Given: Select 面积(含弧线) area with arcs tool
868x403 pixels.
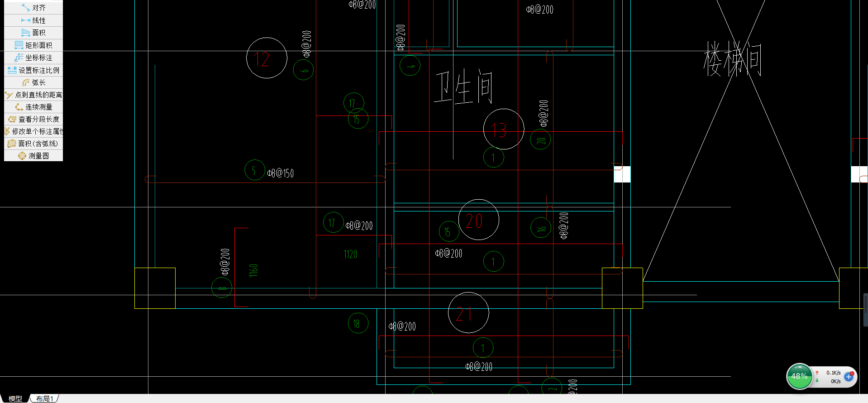Looking at the screenshot, I should tap(33, 144).
